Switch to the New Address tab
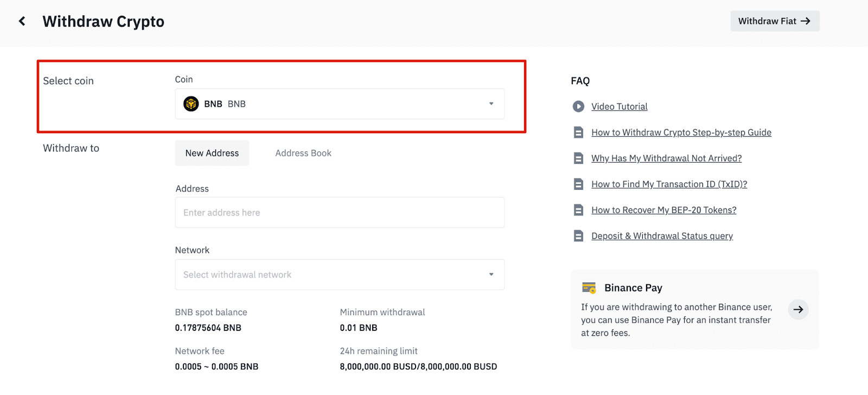Screen dimensions: 868x395 pyautogui.click(x=212, y=153)
